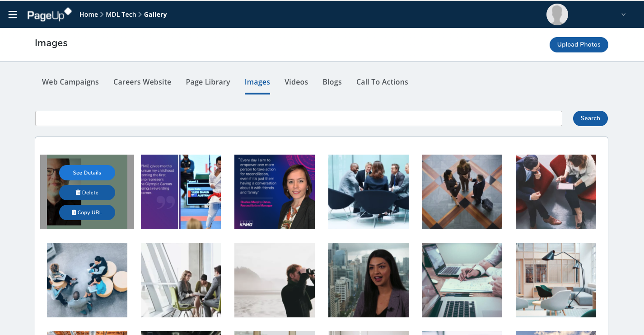Select the meeting around round table thumbnail
Screen dimensions: 644x335
(x=369, y=192)
